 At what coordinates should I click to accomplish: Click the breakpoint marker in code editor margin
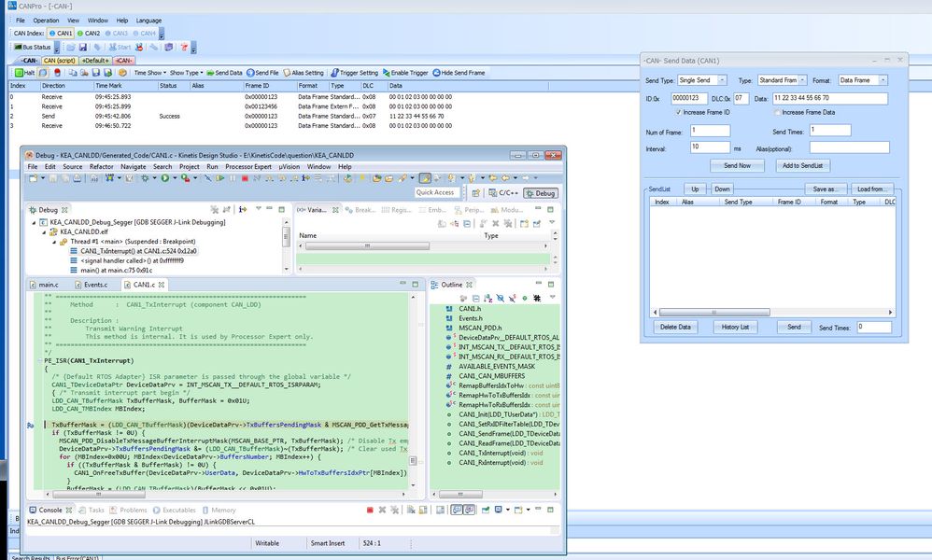[30, 426]
